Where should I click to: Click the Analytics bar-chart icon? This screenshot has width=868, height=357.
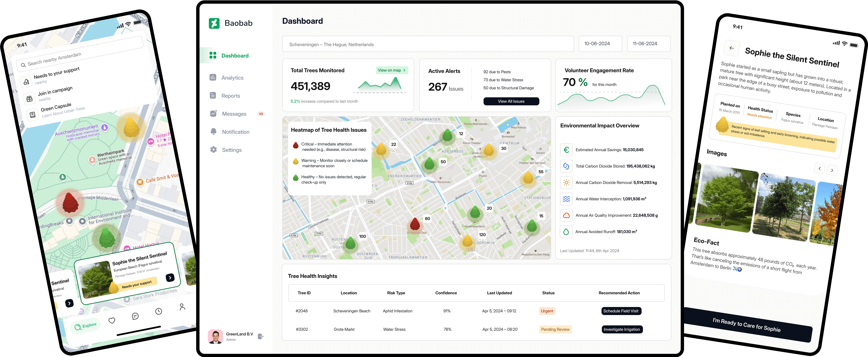(x=213, y=77)
